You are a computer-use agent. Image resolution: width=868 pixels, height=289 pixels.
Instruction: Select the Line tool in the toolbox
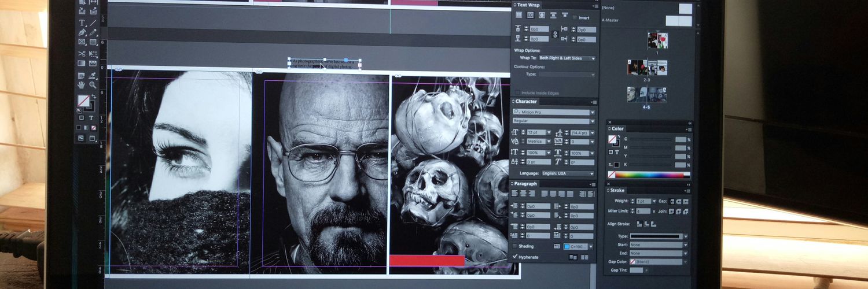[x=93, y=23]
